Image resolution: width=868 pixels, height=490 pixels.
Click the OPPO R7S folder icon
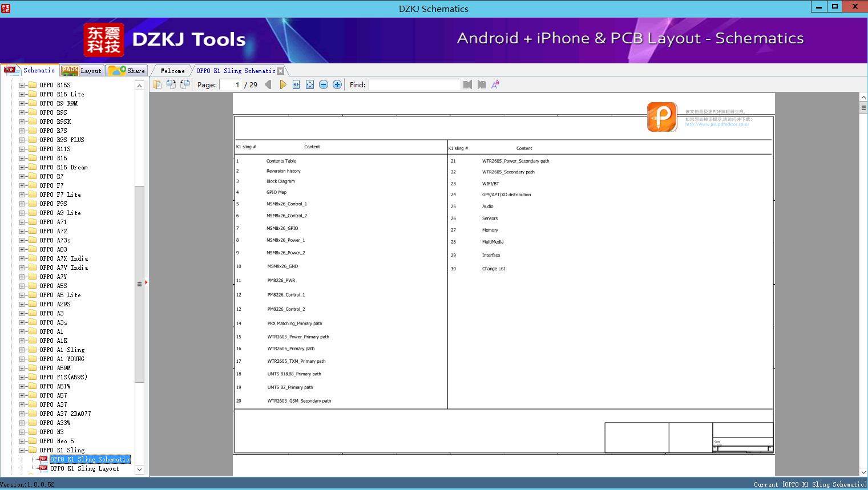point(33,131)
